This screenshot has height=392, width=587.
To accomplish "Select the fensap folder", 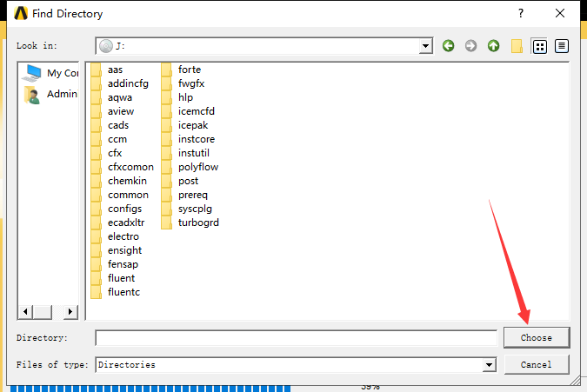I will click(115, 264).
